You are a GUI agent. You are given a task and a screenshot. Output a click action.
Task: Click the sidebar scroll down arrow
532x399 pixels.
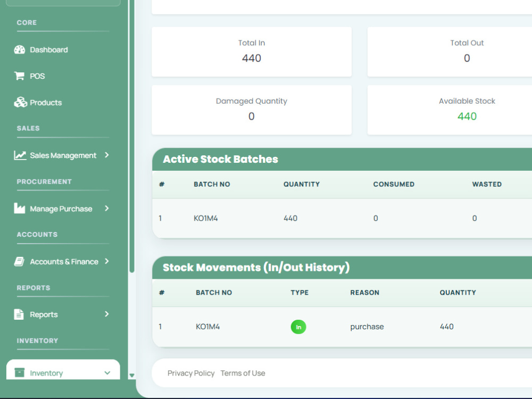coord(132,376)
